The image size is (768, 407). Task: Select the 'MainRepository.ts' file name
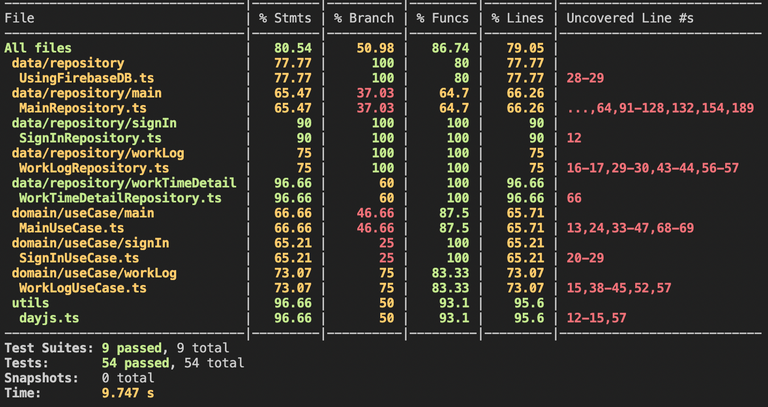83,108
